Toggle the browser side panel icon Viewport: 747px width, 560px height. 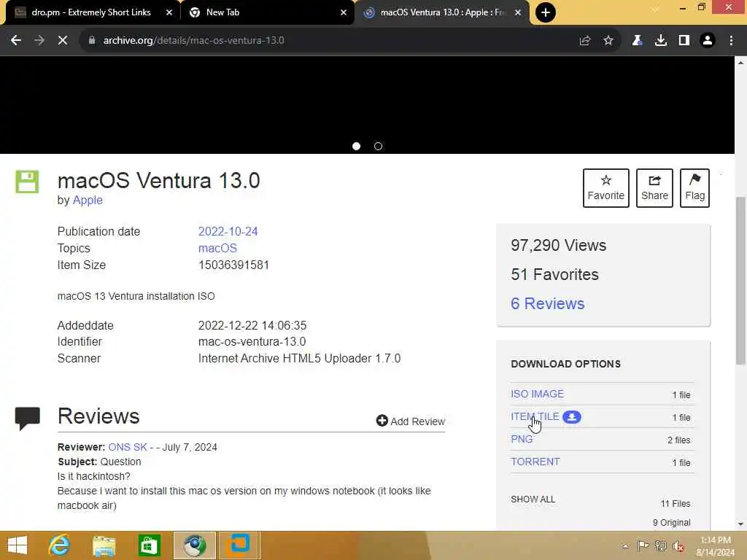pos(684,41)
